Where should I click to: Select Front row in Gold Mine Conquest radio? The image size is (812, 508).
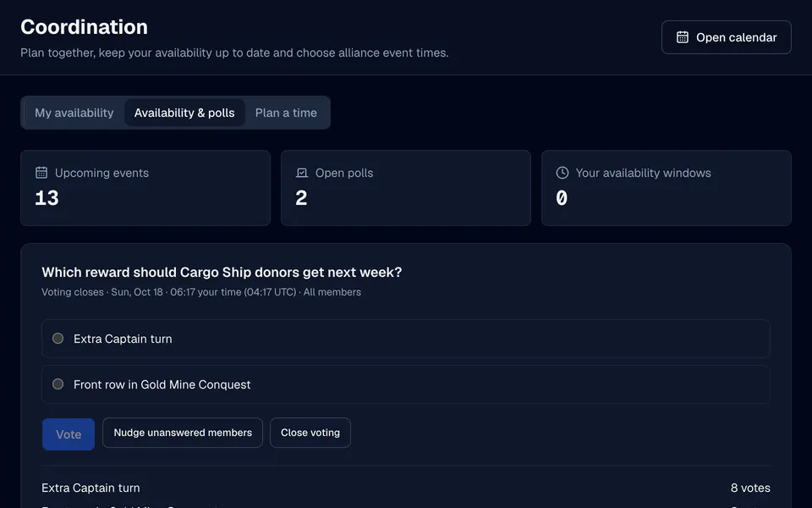tap(58, 384)
